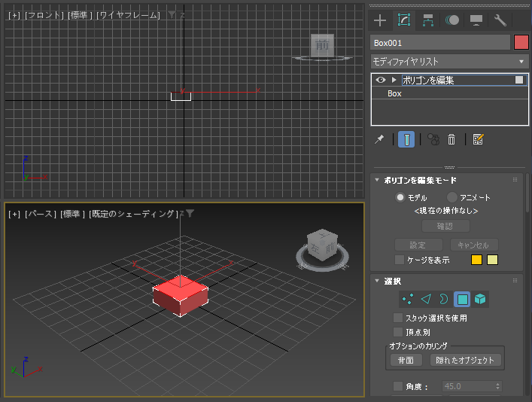Click the ポリゴンを編集モード rollout grip dots
Image resolution: width=532 pixels, height=402 pixels.
coord(515,180)
